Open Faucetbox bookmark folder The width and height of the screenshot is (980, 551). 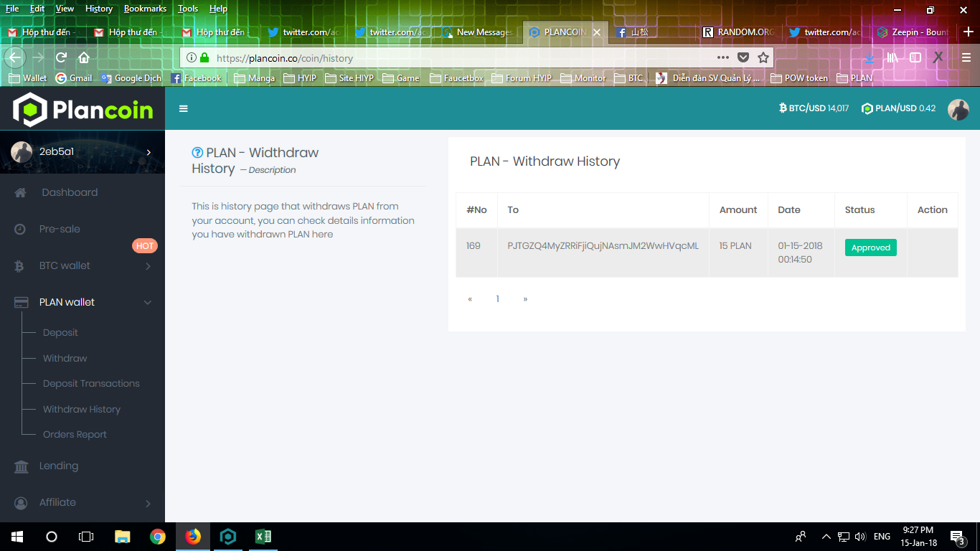pyautogui.click(x=456, y=78)
